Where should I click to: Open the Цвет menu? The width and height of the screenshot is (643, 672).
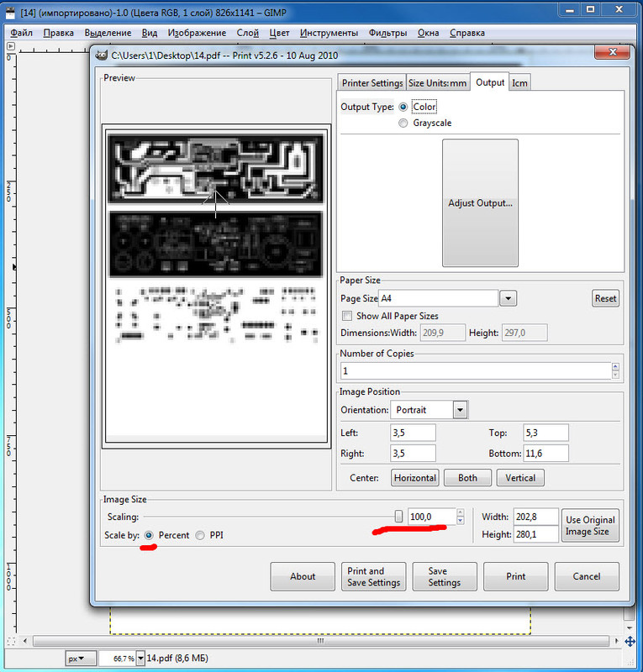279,33
